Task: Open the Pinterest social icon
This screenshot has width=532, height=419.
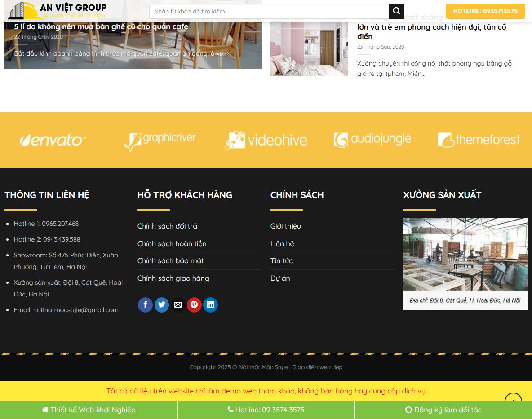Action: click(x=194, y=305)
